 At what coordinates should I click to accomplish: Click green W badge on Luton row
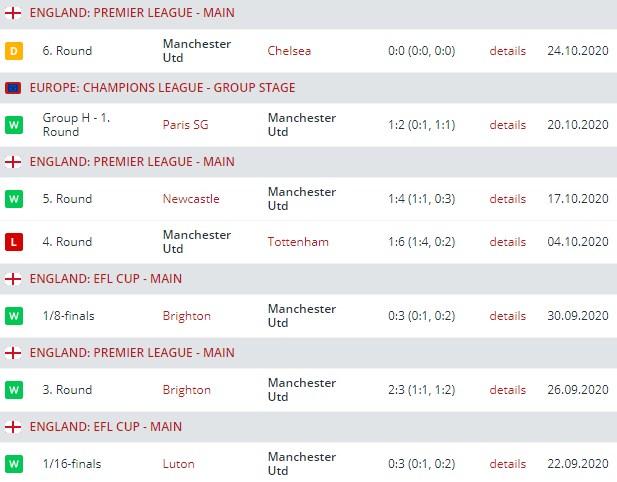pos(14,464)
